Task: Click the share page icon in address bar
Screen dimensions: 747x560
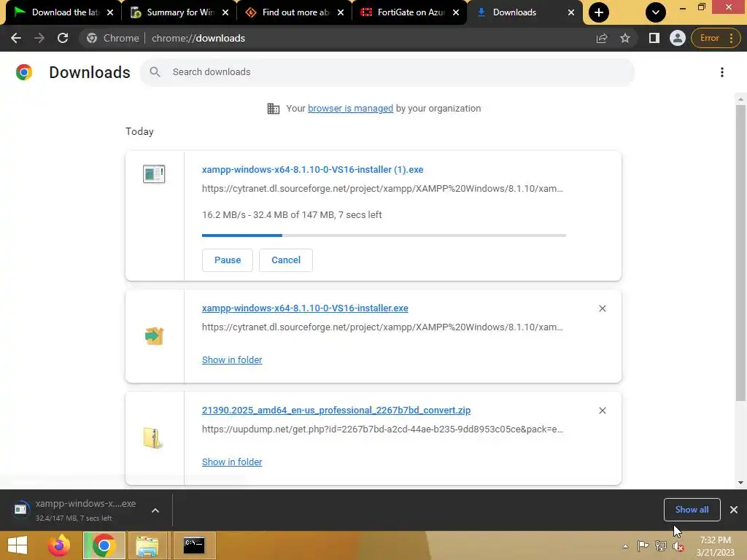Action: [602, 38]
